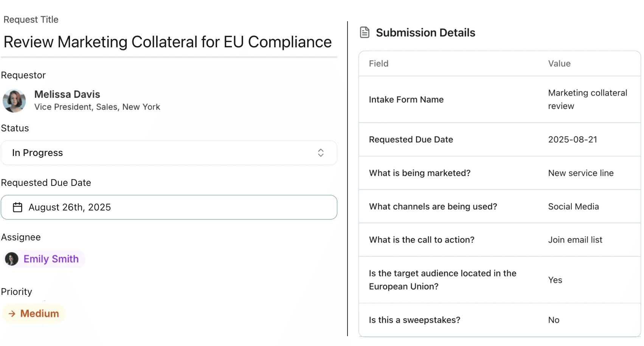
Task: Click the Value column header
Action: (x=559, y=64)
